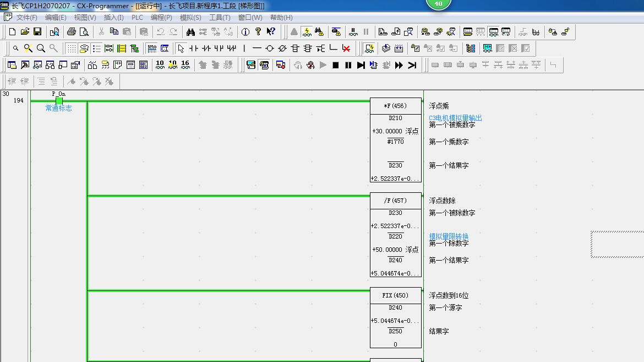Open the PLC menu
This screenshot has height=362, width=644.
137,18
